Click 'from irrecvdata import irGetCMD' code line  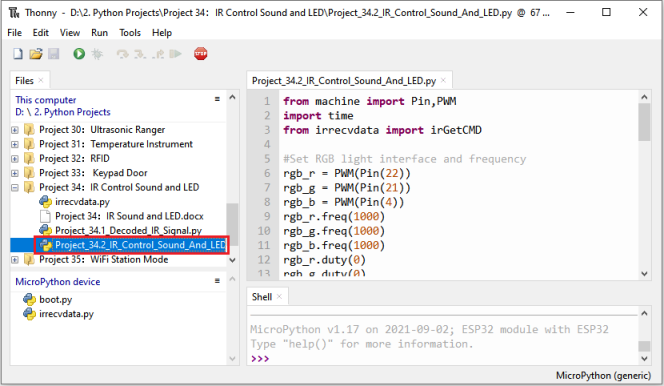382,130
